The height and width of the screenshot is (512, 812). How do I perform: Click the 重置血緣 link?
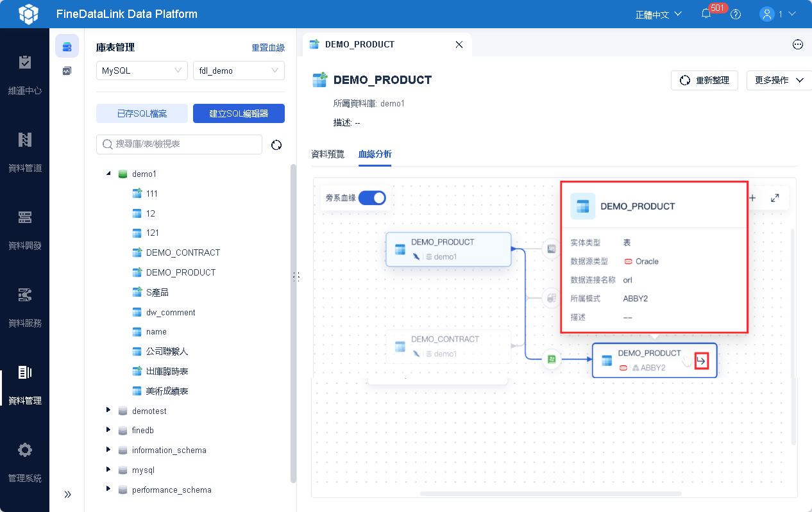point(268,48)
